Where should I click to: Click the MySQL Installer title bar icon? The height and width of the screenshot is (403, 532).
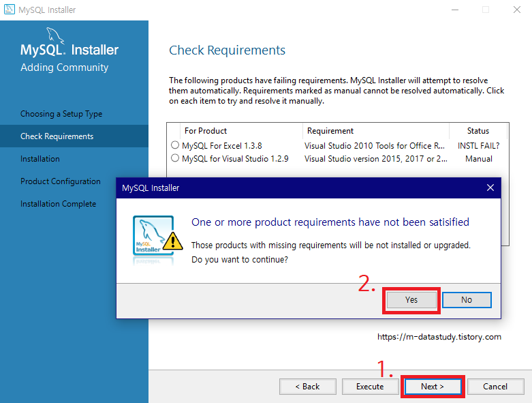tap(9, 9)
